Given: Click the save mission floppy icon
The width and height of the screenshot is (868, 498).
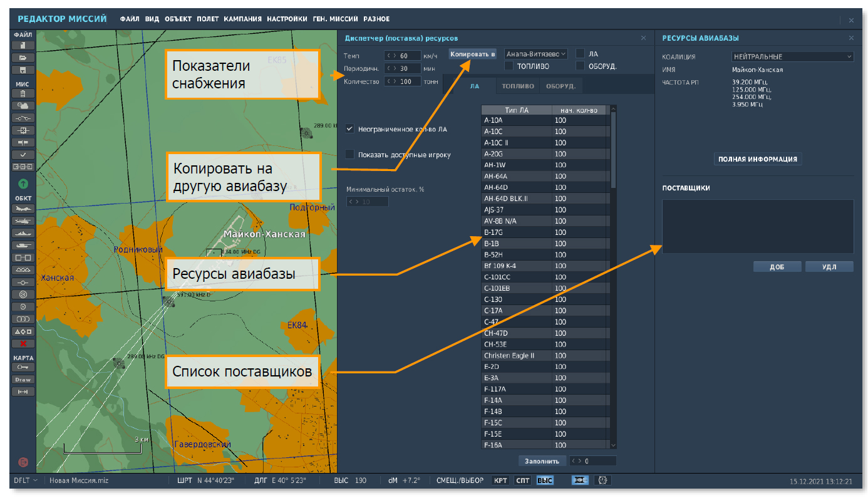Looking at the screenshot, I should click(23, 70).
